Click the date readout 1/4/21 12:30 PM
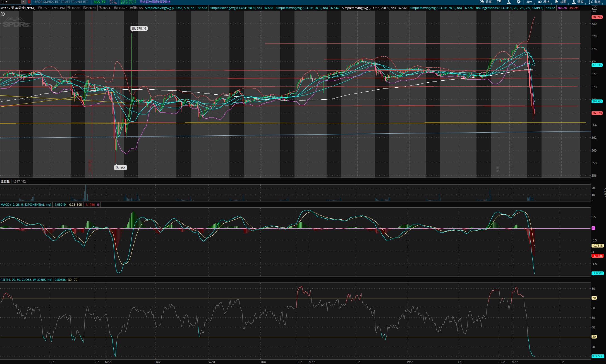The image size is (606, 364). [x=51, y=8]
